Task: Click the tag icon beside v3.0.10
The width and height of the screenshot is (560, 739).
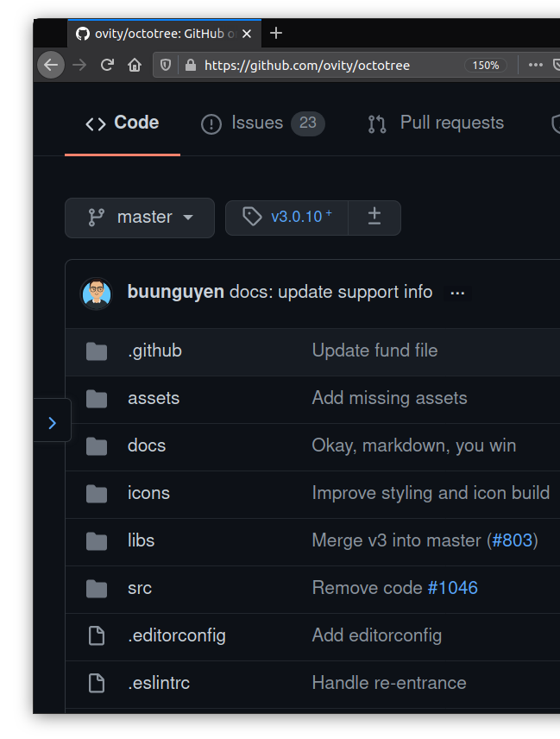Action: click(x=252, y=217)
